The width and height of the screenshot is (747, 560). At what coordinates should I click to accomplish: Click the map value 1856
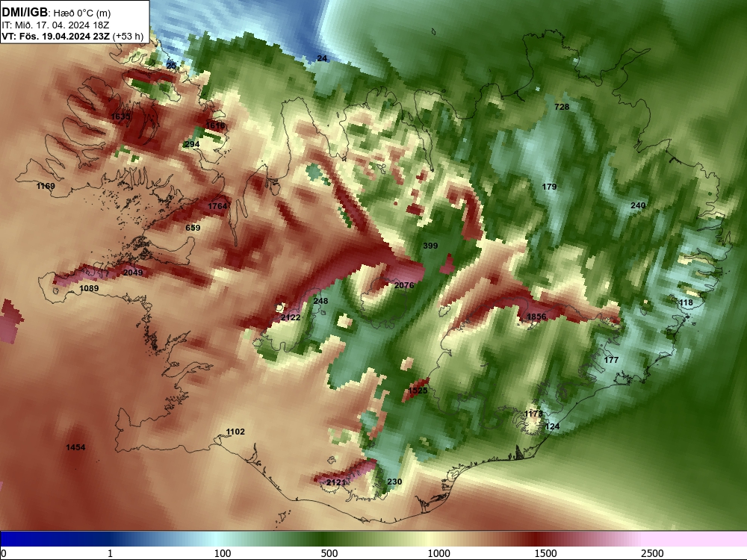coord(536,317)
